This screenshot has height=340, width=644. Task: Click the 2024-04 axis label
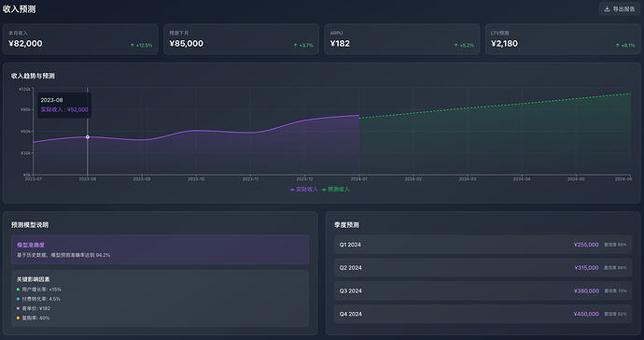(522, 179)
